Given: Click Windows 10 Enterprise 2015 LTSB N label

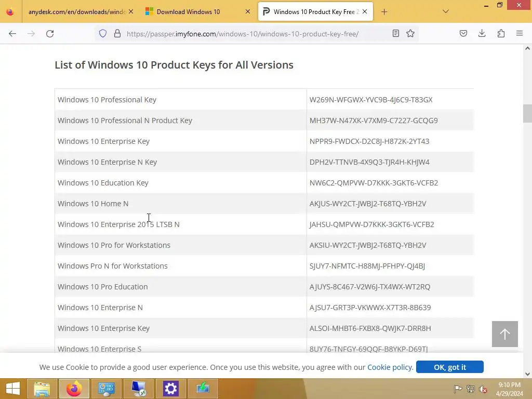Looking at the screenshot, I should [118, 224].
